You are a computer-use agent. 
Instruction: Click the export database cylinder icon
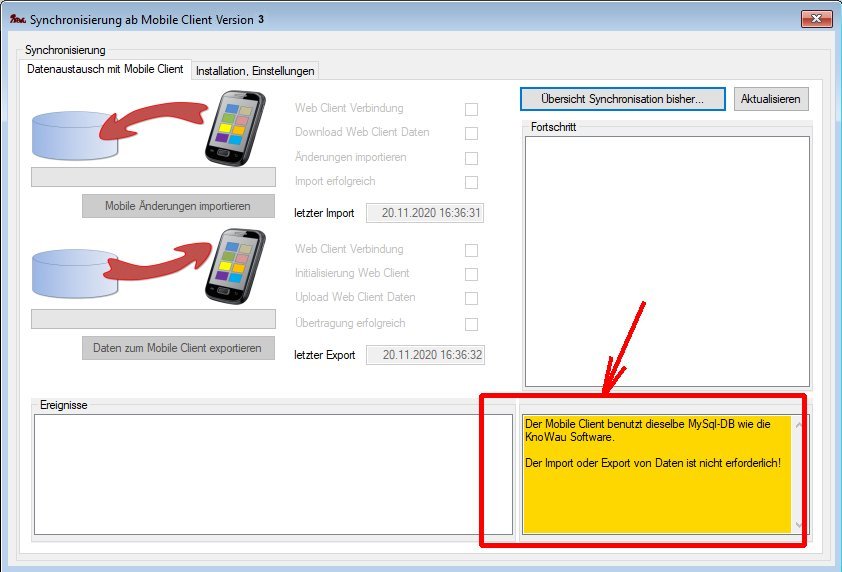[x=74, y=274]
